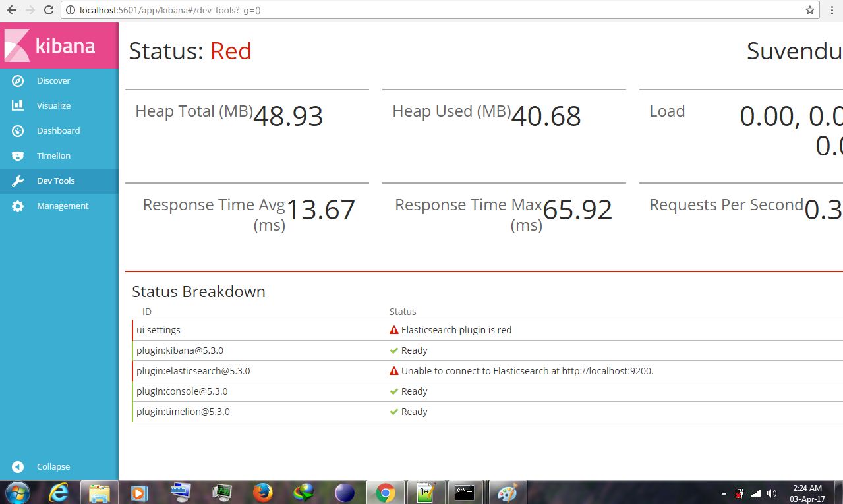This screenshot has width=843, height=504.
Task: Bookmark this page with the star icon
Action: point(810,10)
